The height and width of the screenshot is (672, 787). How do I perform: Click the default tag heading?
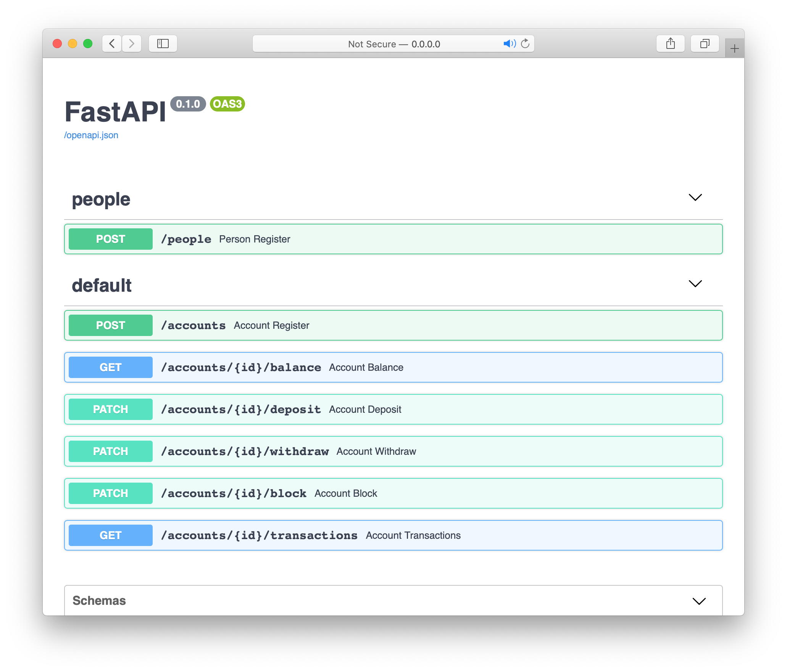[x=102, y=285]
